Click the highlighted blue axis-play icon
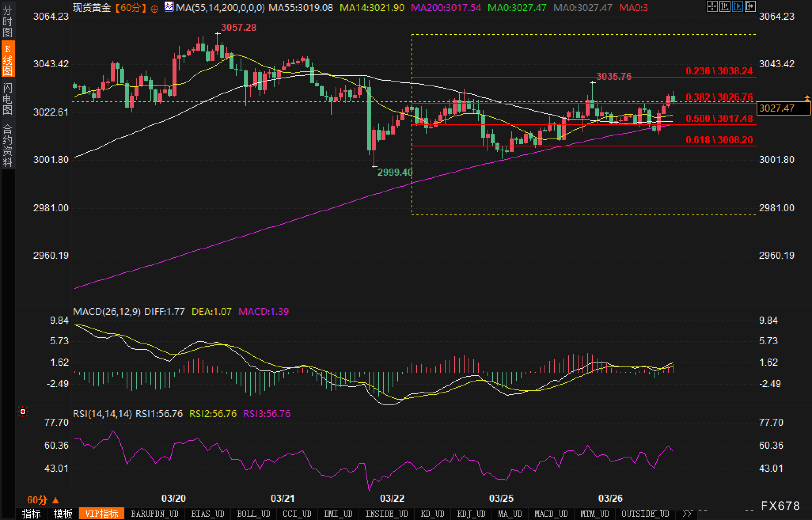 click(737, 7)
